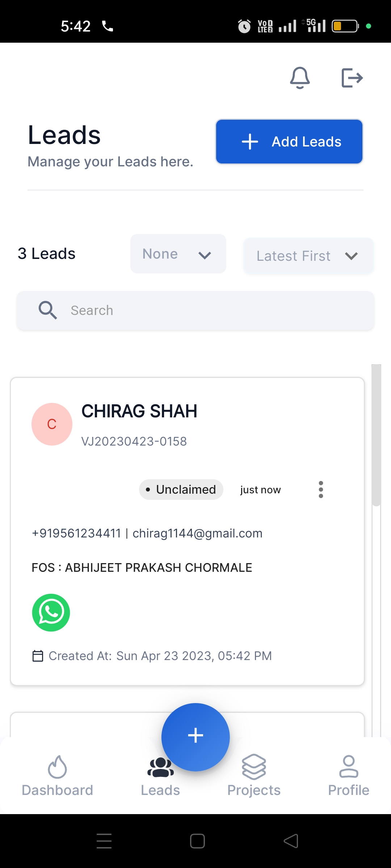Expand the None filter dropdown

click(x=178, y=254)
